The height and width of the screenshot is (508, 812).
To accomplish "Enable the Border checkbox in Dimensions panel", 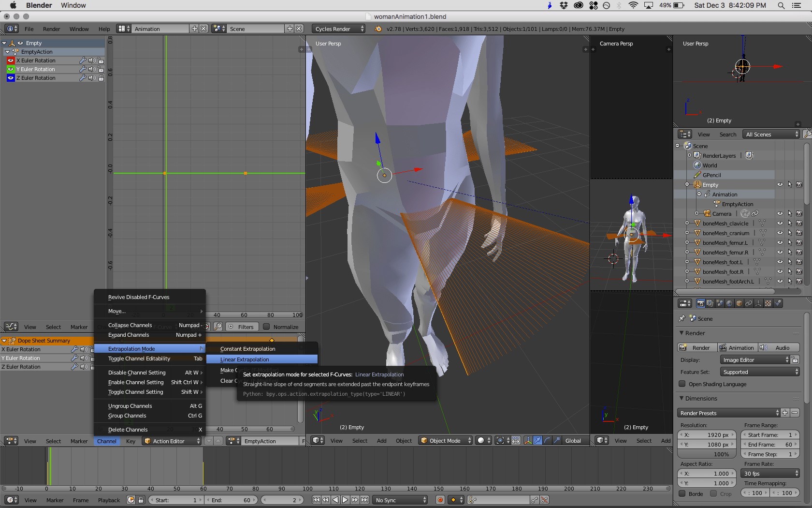I will pos(681,493).
